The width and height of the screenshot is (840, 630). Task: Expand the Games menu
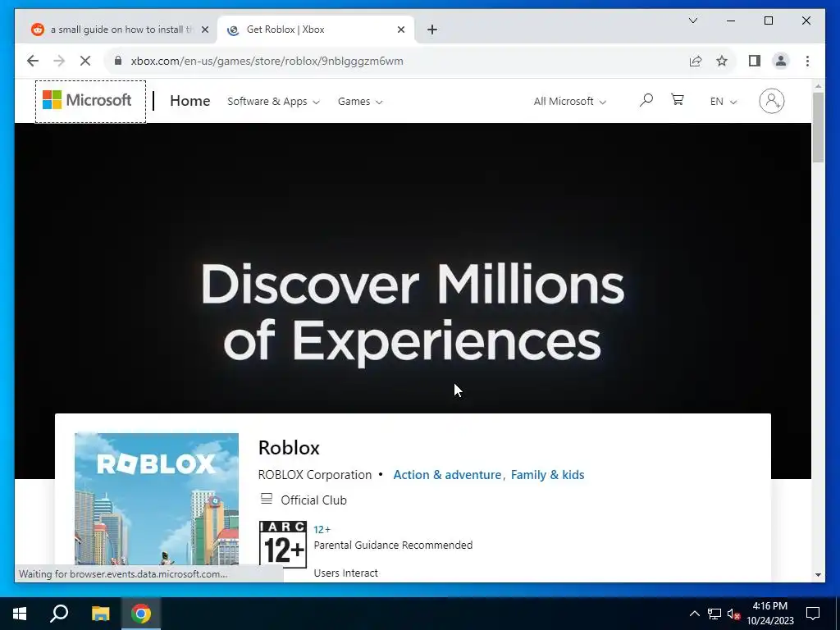[x=360, y=101]
